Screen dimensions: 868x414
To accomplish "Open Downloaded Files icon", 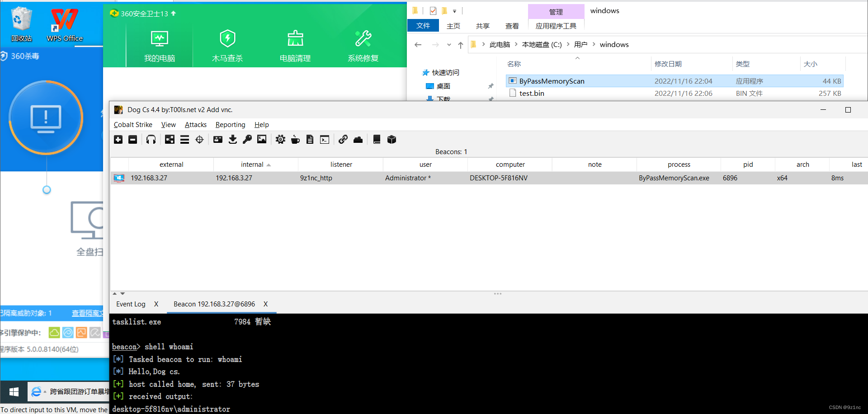I will (x=233, y=140).
